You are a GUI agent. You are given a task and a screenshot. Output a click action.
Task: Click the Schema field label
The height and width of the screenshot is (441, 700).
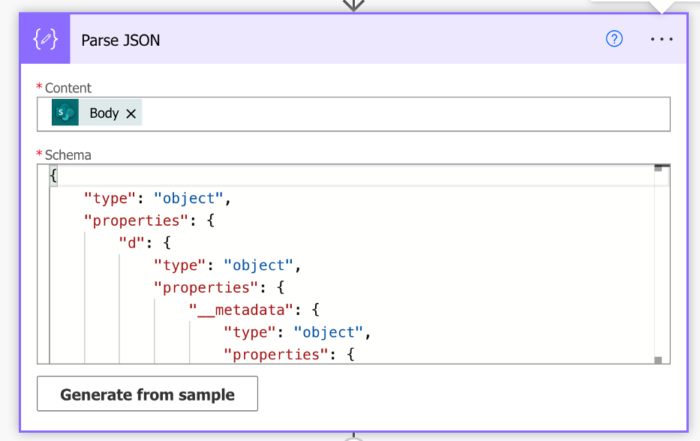tap(66, 155)
